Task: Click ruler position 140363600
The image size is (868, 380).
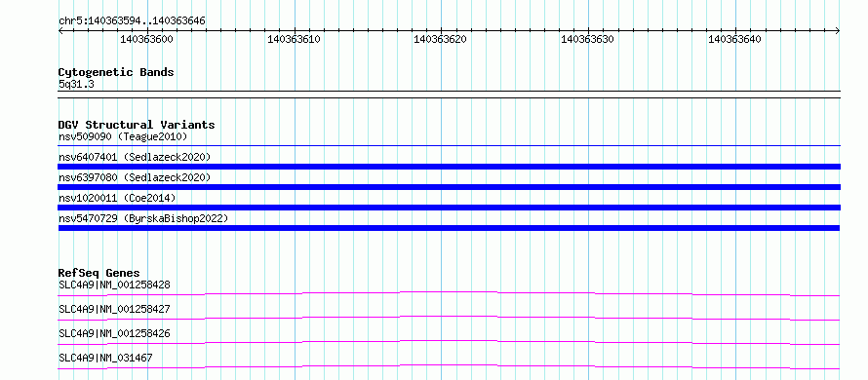Action: [146, 39]
